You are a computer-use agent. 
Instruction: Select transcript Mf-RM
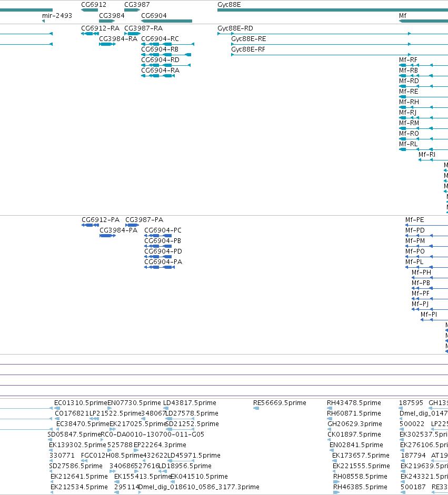coord(409,123)
